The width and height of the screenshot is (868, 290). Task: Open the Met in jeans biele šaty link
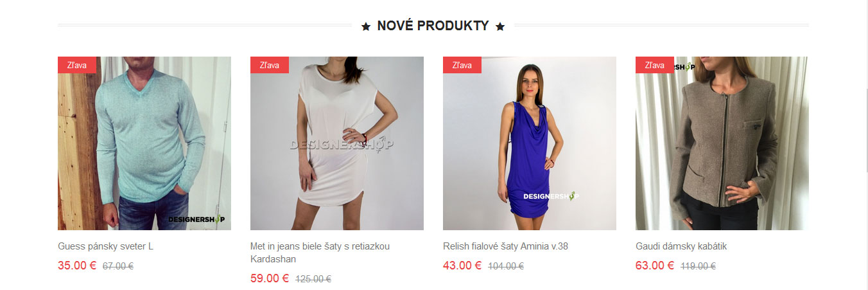coord(320,253)
